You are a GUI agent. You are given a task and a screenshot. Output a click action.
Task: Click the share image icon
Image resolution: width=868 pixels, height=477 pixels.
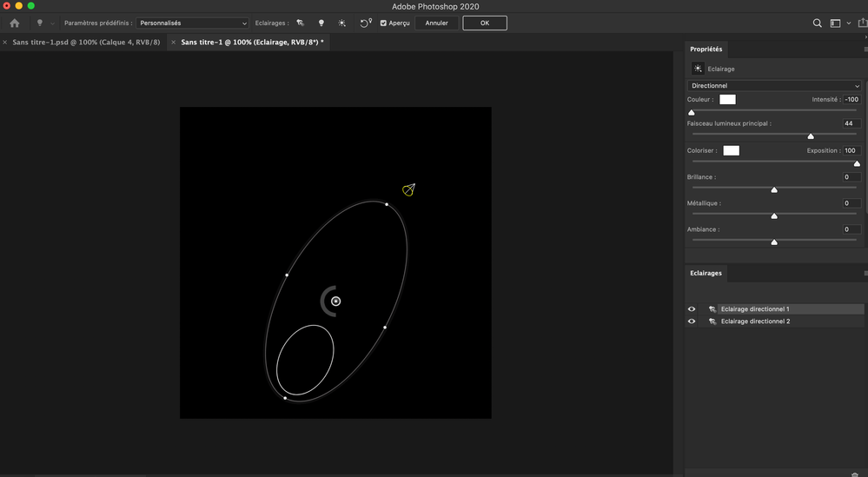pyautogui.click(x=863, y=23)
